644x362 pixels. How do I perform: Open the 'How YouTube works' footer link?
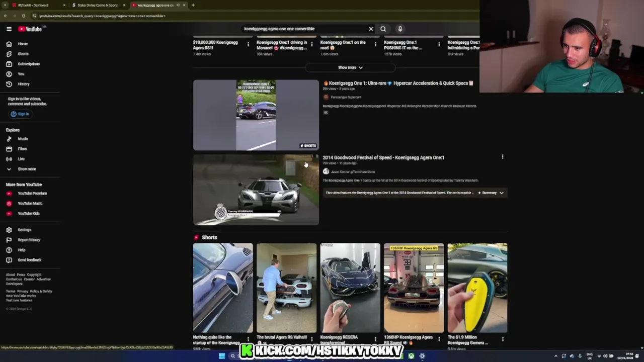(21, 296)
